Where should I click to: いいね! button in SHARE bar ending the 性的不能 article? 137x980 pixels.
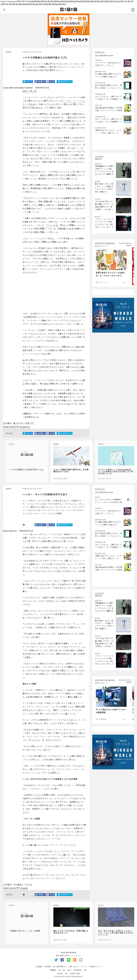(40, 433)
